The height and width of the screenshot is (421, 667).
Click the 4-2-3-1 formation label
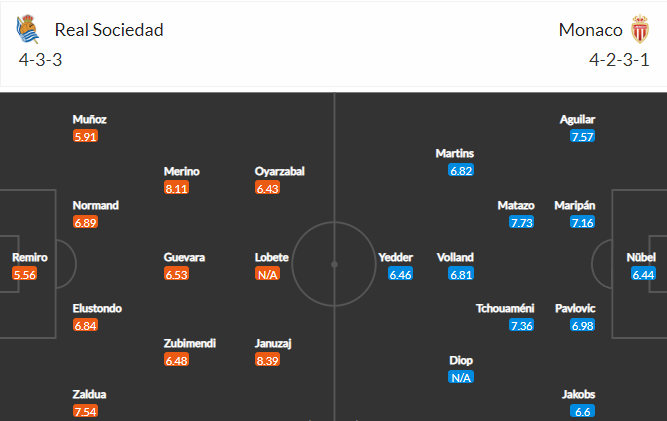coord(619,60)
